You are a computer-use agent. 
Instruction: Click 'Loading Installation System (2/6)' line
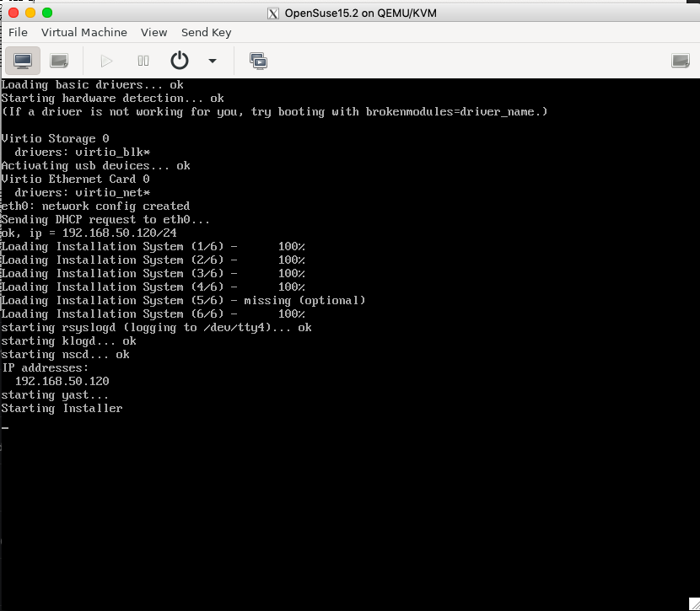153,260
